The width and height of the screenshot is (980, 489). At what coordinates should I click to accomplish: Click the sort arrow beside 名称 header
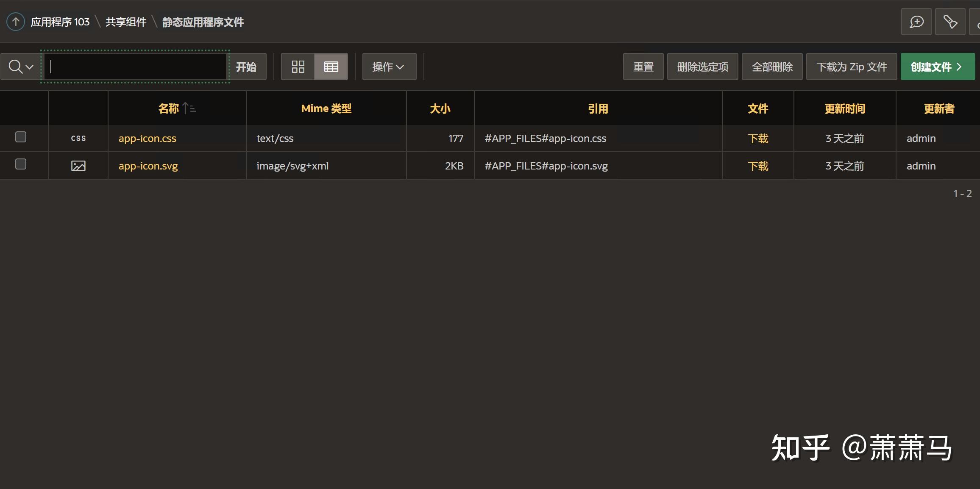[189, 108]
